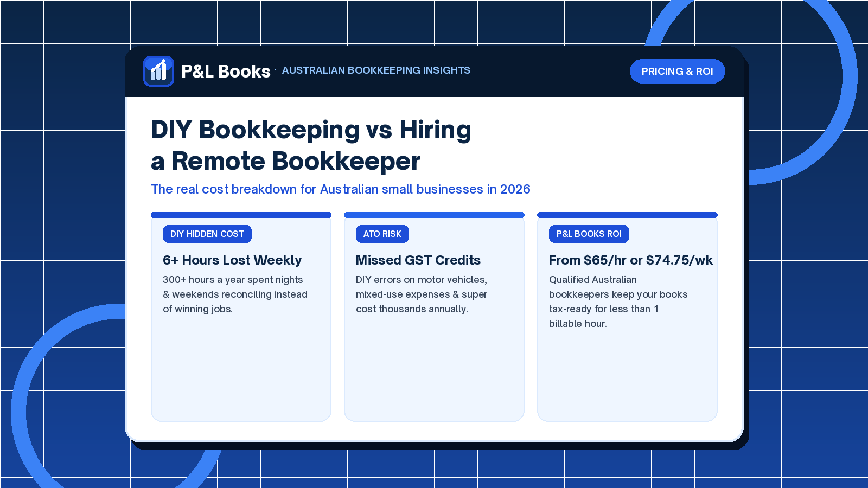
Task: Select the Australian Bookkeeping Insights tagline
Action: [376, 70]
